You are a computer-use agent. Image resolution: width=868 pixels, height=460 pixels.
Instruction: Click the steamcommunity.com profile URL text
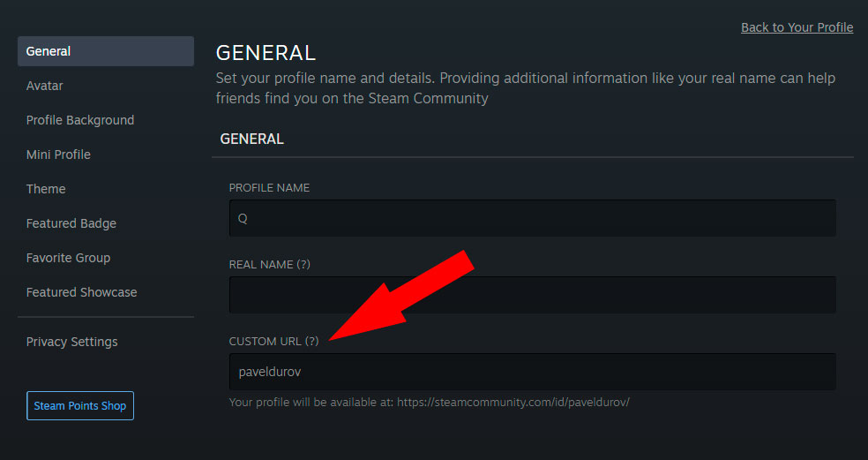[x=513, y=402]
